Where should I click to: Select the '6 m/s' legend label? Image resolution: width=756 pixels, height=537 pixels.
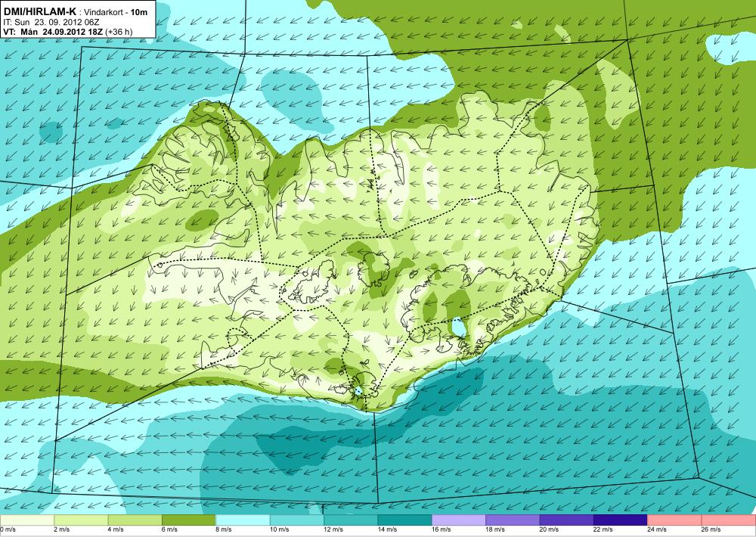(x=169, y=529)
